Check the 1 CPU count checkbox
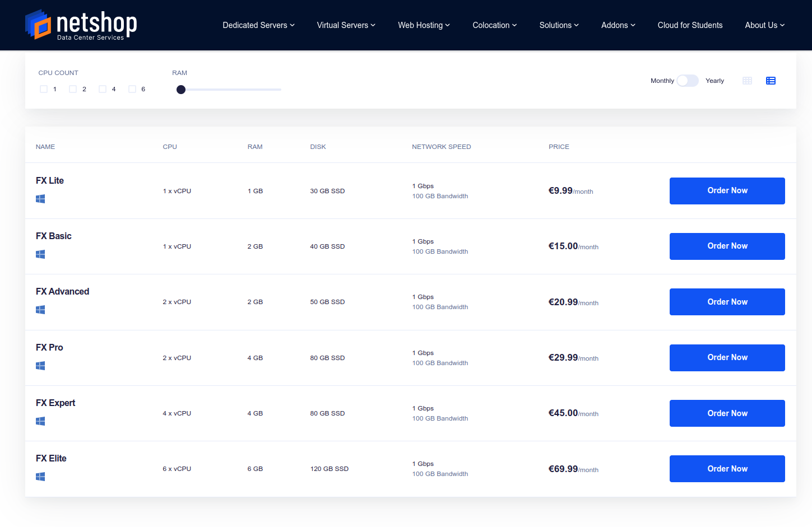This screenshot has width=812, height=527. tap(44, 89)
